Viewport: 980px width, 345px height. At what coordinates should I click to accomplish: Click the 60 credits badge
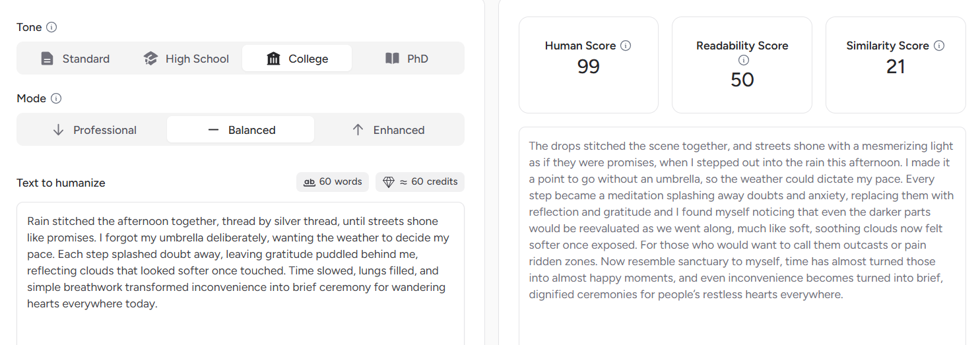pyautogui.click(x=420, y=182)
